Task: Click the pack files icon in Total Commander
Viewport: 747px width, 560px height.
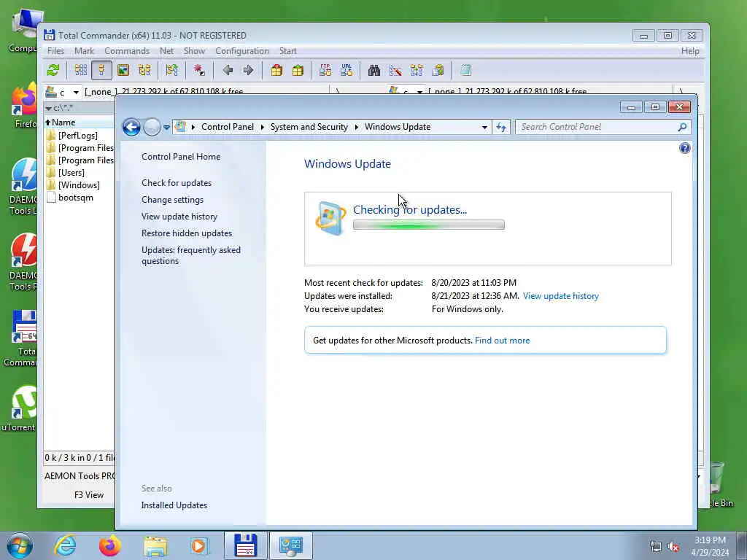Action: (x=276, y=71)
